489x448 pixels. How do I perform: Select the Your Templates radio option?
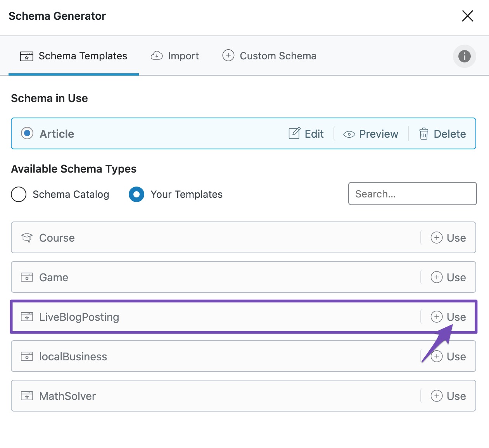point(137,194)
